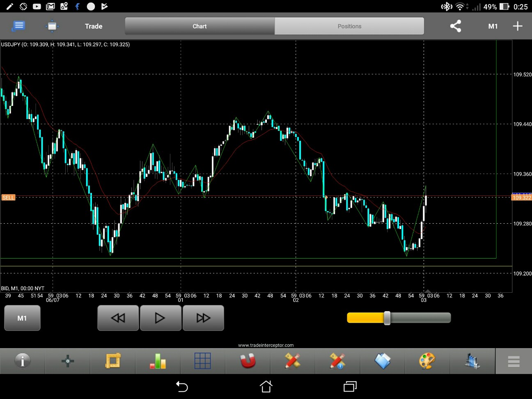Tap the 109.200 price axis label

coord(522,273)
